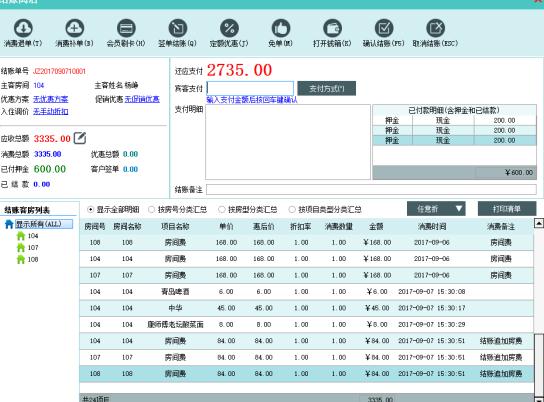This screenshot has height=402, width=544.
Task: Cancel checkout via 取消结账 icon
Action: (435, 28)
